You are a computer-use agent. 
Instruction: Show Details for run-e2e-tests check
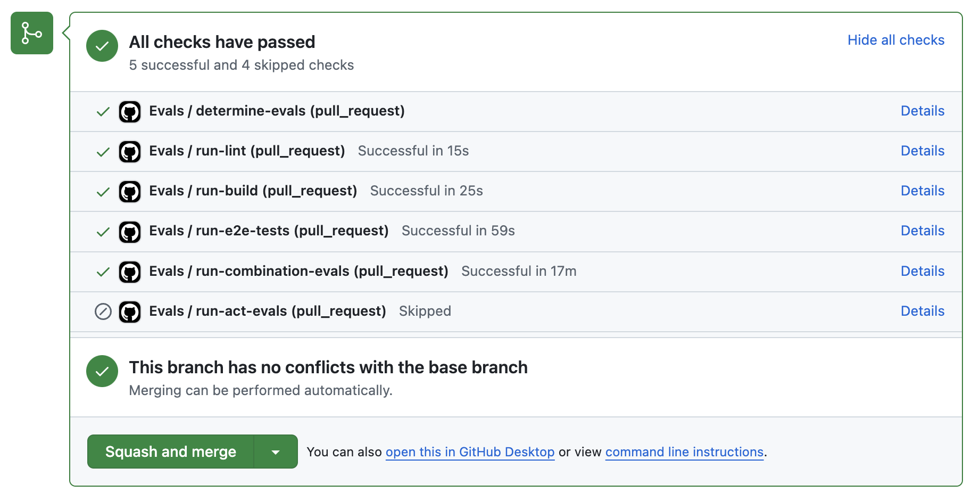[x=922, y=231]
